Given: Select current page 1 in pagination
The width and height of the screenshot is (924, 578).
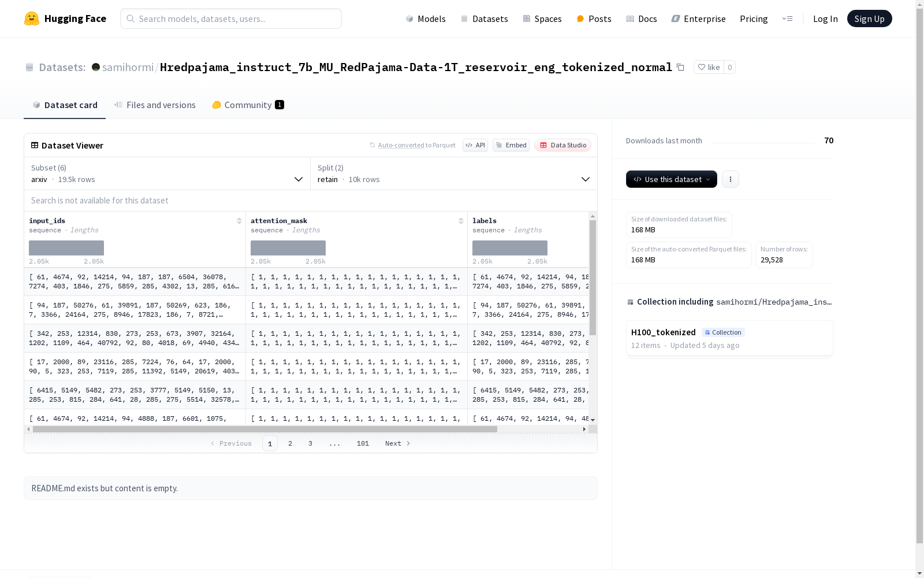Looking at the screenshot, I should click(x=270, y=443).
